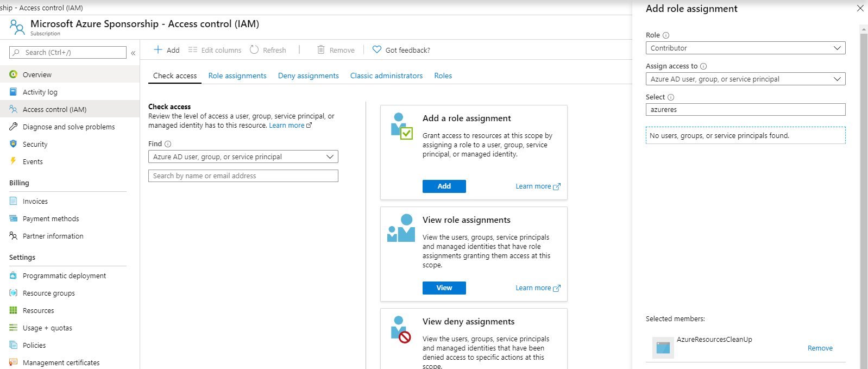Screen dimensions: 868x369
Task: Close the Add role assignment panel
Action: click(x=860, y=8)
